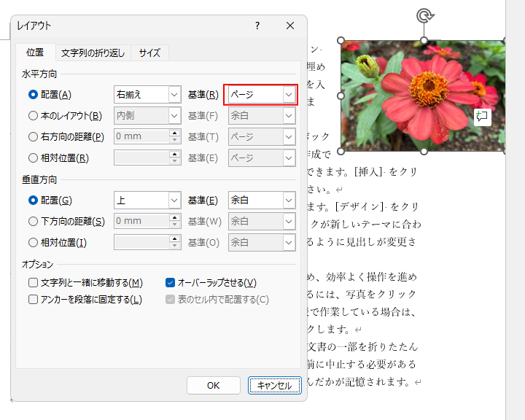Select the 本のレイアウト(B) radio button
Viewport: 525px width, 420px height.
click(x=33, y=116)
